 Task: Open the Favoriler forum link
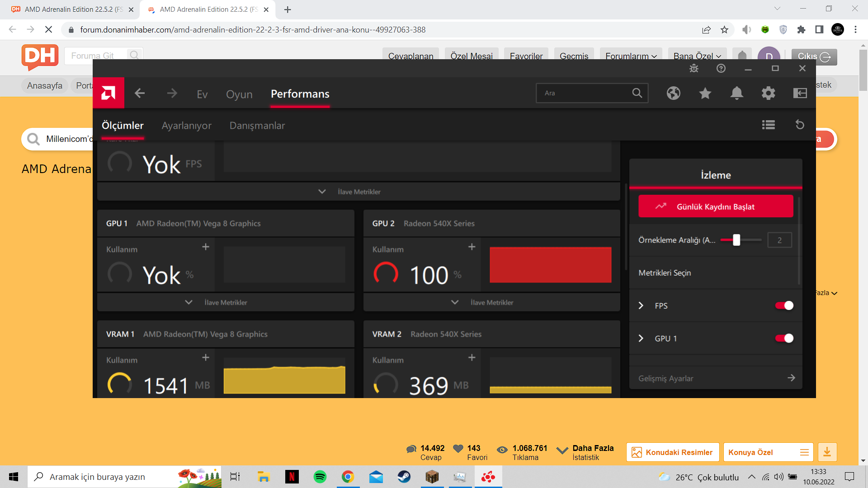[526, 56]
